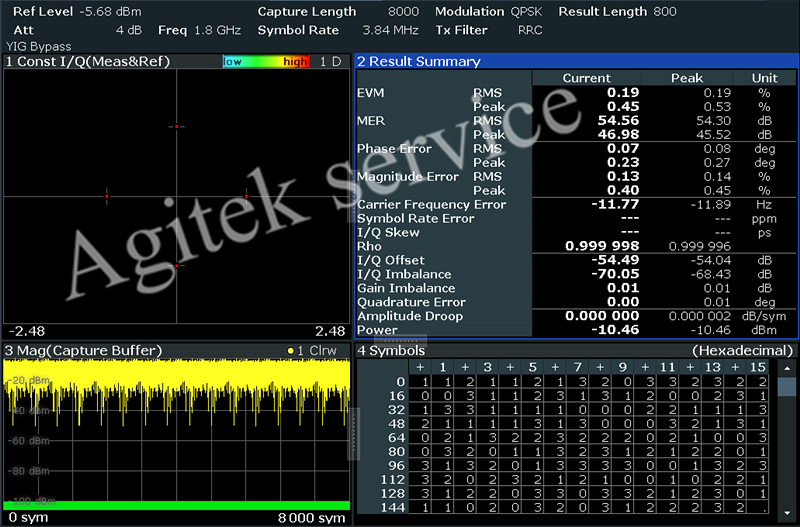Click symbol row 112 label
This screenshot has width=800, height=527.
click(393, 480)
